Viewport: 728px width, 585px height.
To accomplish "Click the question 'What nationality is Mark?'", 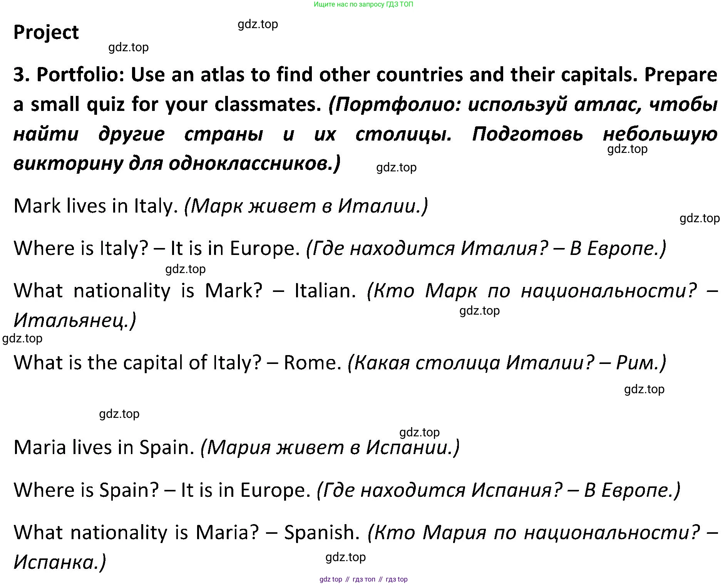I will (x=138, y=290).
